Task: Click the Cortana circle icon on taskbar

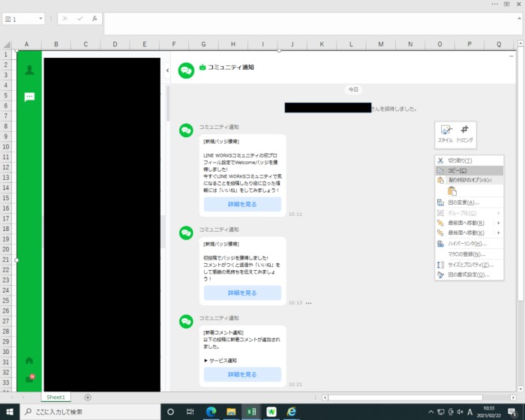Action: 170,412
